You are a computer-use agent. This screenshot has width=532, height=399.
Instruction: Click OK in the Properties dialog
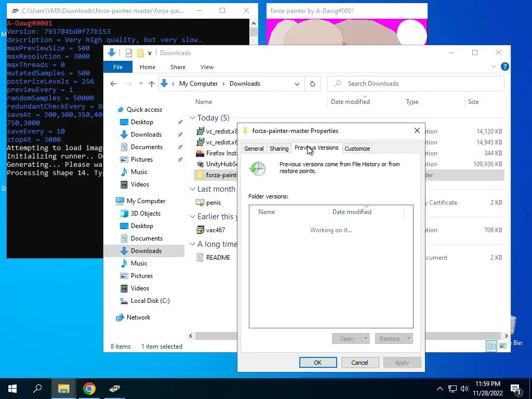[x=318, y=362]
